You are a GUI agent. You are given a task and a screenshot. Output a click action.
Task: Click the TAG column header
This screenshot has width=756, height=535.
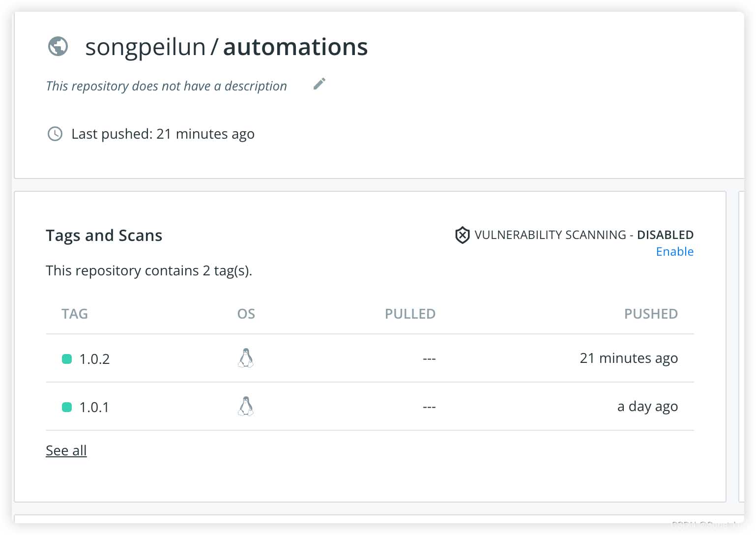[x=75, y=314]
